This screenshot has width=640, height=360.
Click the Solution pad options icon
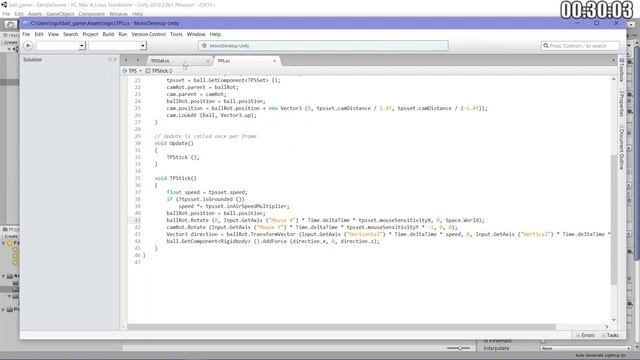(110, 60)
